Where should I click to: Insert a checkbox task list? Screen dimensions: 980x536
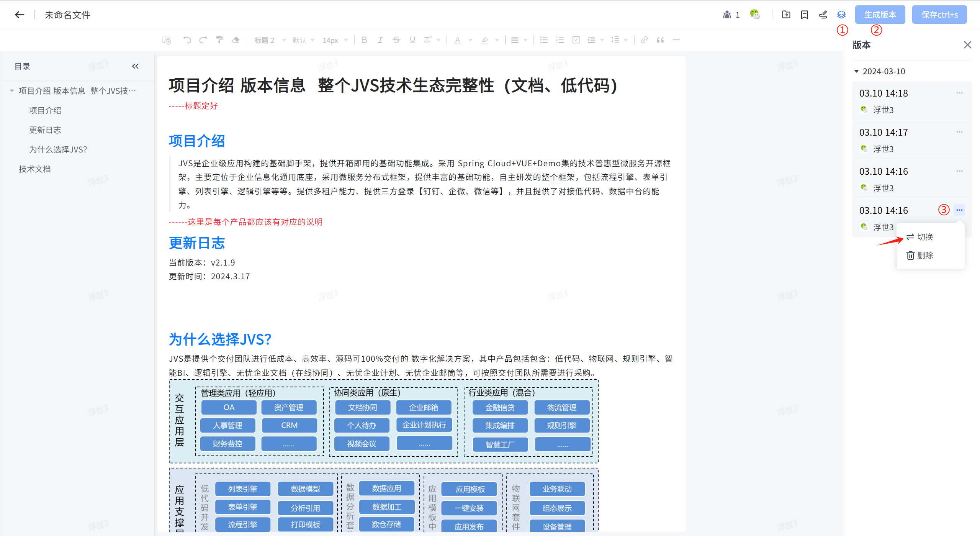click(576, 40)
